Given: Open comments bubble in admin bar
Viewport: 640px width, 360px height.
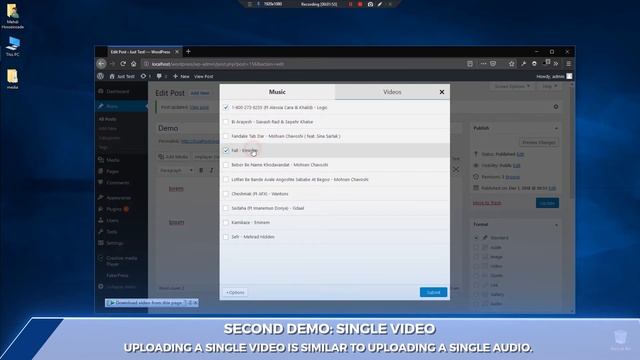Looking at the screenshot, I should (x=161, y=76).
